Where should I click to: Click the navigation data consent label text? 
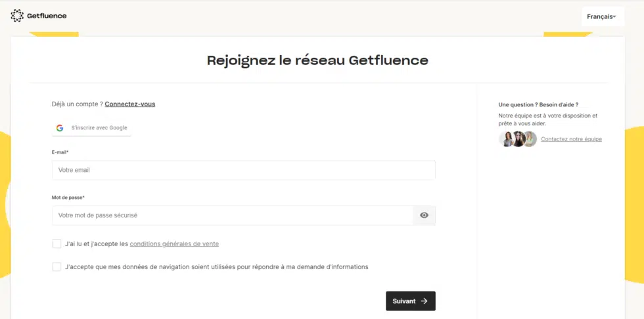tap(216, 267)
